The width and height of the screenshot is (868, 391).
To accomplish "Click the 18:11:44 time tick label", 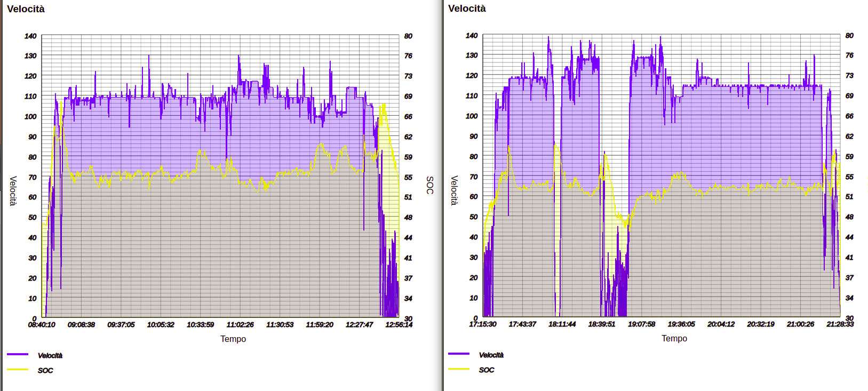I will [x=562, y=324].
